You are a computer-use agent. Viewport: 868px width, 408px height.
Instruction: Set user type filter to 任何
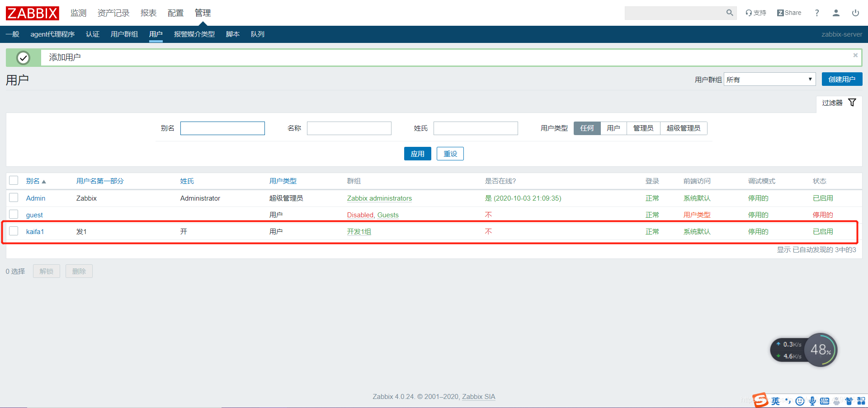587,128
